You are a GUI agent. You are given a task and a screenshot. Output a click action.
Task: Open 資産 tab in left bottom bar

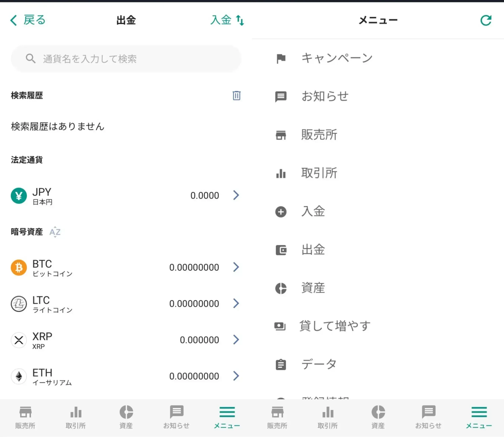click(x=126, y=417)
